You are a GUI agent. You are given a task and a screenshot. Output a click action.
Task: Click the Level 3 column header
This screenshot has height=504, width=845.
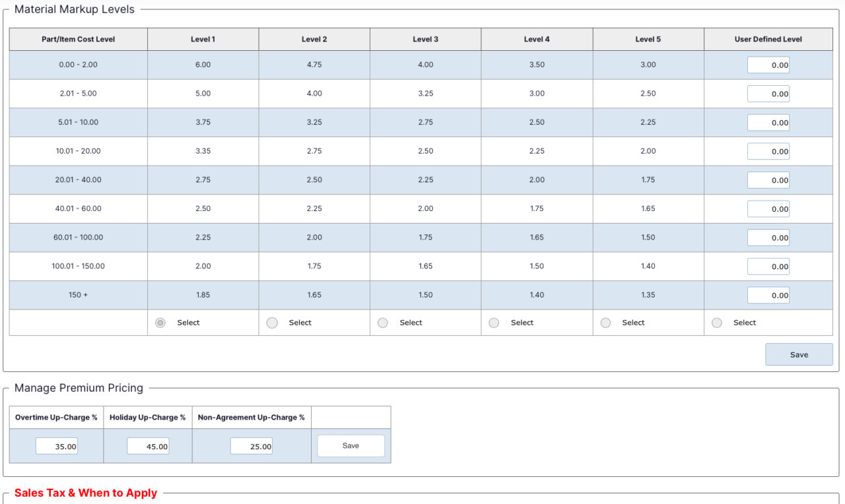click(426, 39)
